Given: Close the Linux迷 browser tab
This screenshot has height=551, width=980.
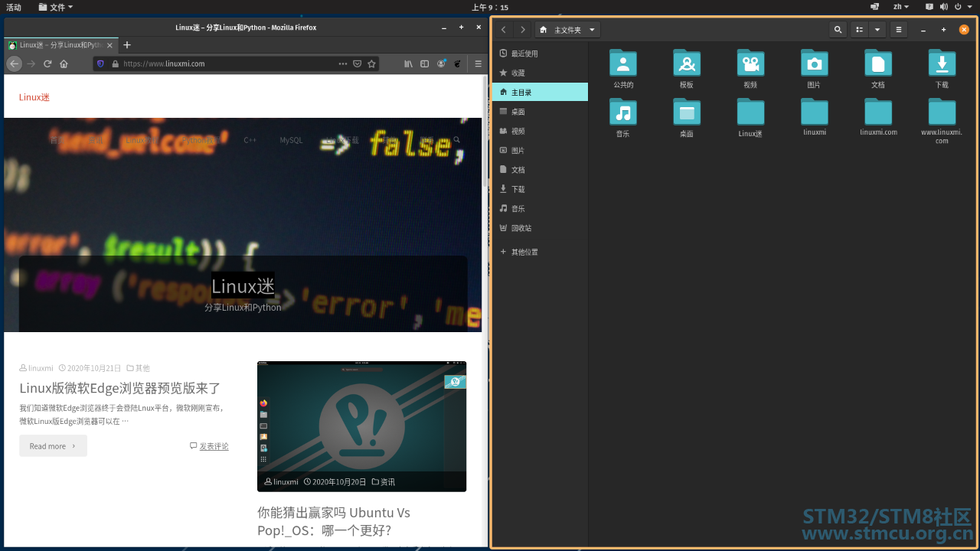Looking at the screenshot, I should tap(111, 45).
